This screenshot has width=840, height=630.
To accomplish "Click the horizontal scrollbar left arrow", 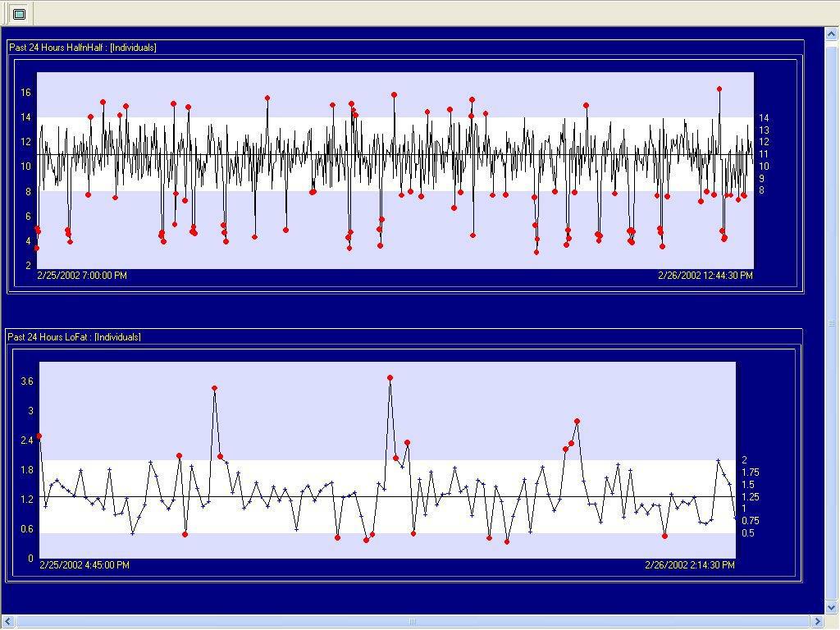I will 7,622.
